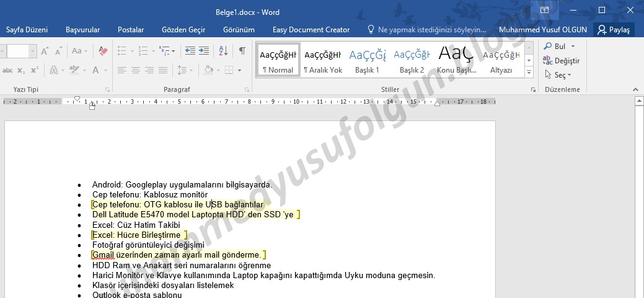
Task: Apply the Altyazı style
Action: tap(501, 60)
